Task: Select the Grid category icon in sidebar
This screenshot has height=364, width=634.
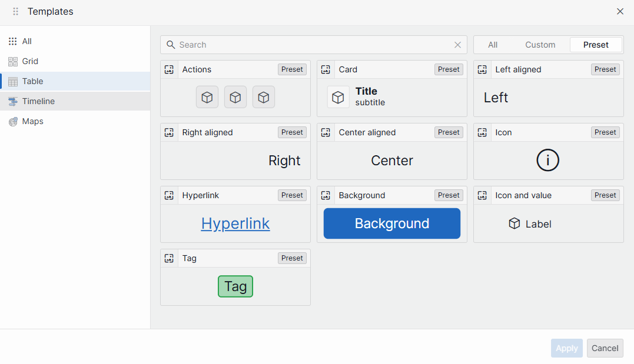Action: click(x=12, y=61)
